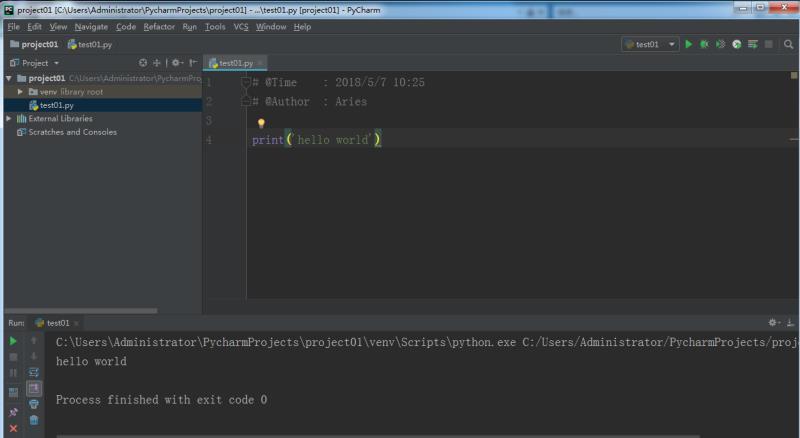This screenshot has height=438, width=800.
Task: Open Search Everywhere magnifier icon
Action: click(788, 44)
